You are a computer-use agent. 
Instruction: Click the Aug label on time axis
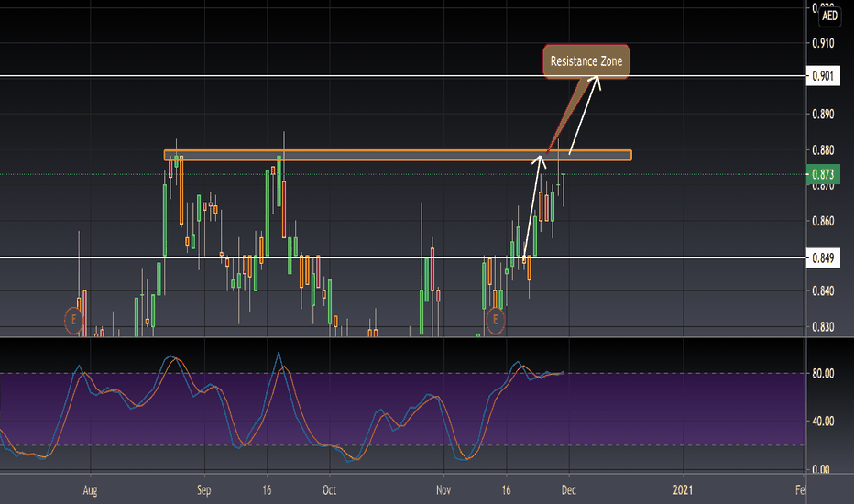[x=91, y=490]
